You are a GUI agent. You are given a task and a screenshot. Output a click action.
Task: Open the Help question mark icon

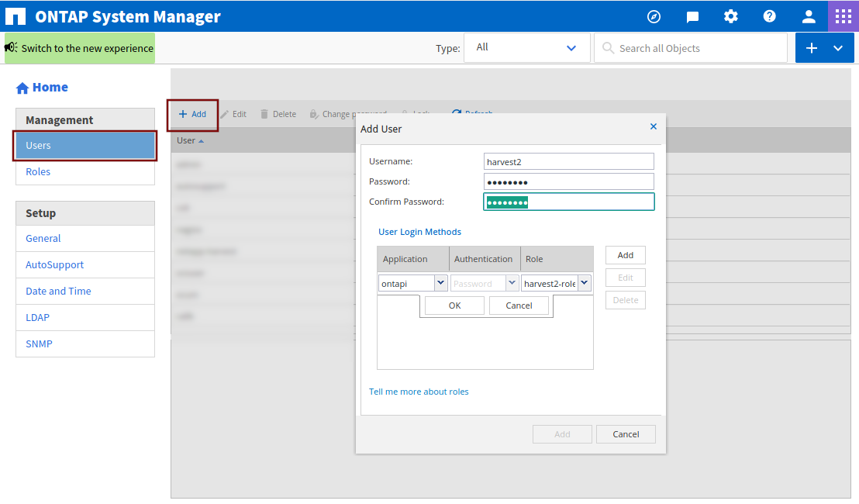[769, 16]
